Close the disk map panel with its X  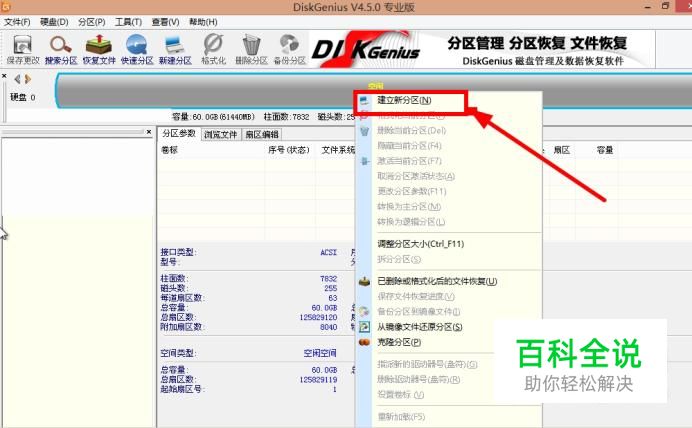click(4, 76)
